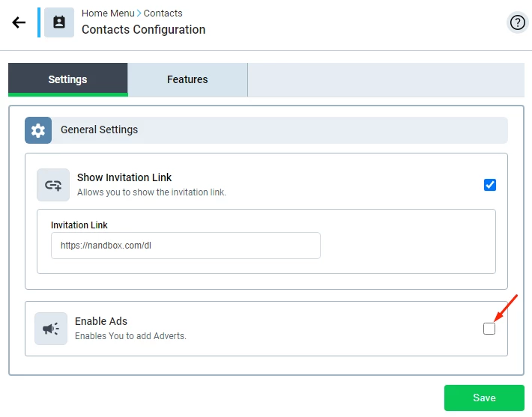The height and width of the screenshot is (417, 532).
Task: Click the General Settings section header
Action: point(100,130)
